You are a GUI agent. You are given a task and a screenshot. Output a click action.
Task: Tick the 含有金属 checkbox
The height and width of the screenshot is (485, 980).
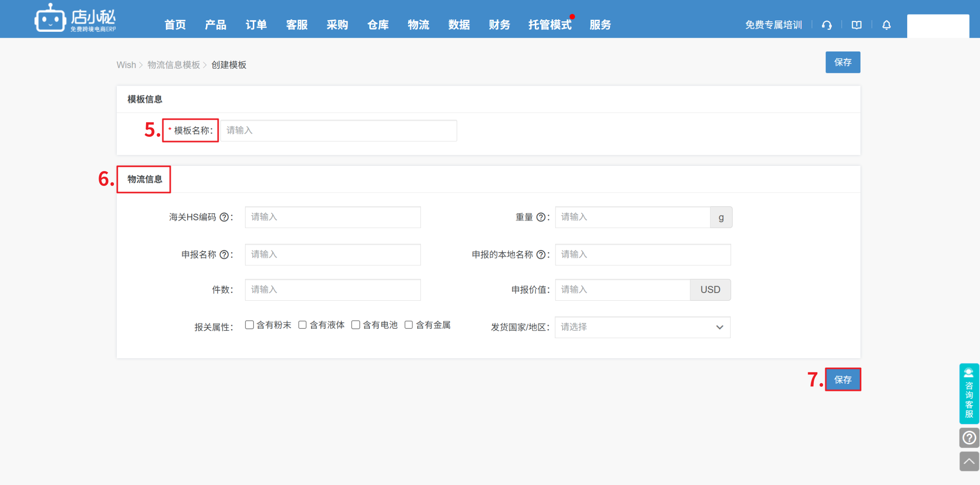[x=409, y=325]
